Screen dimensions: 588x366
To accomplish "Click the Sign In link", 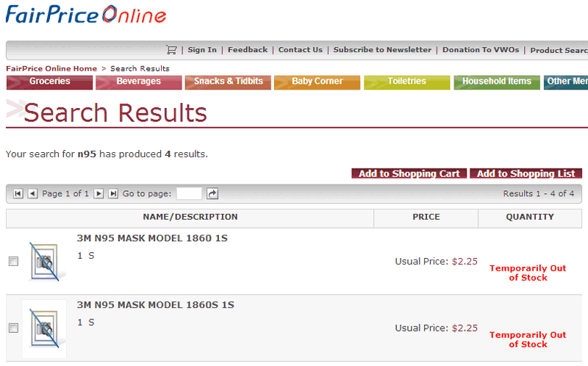I will 202,50.
